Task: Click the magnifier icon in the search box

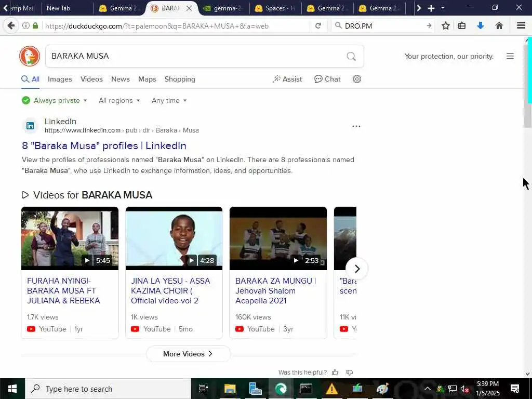Action: pyautogui.click(x=351, y=56)
